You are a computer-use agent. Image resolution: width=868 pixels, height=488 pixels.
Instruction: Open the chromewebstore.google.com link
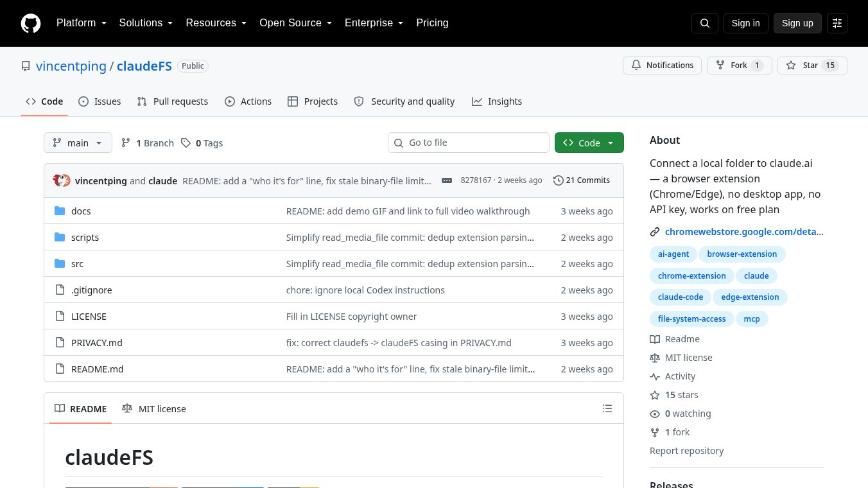coord(744,232)
